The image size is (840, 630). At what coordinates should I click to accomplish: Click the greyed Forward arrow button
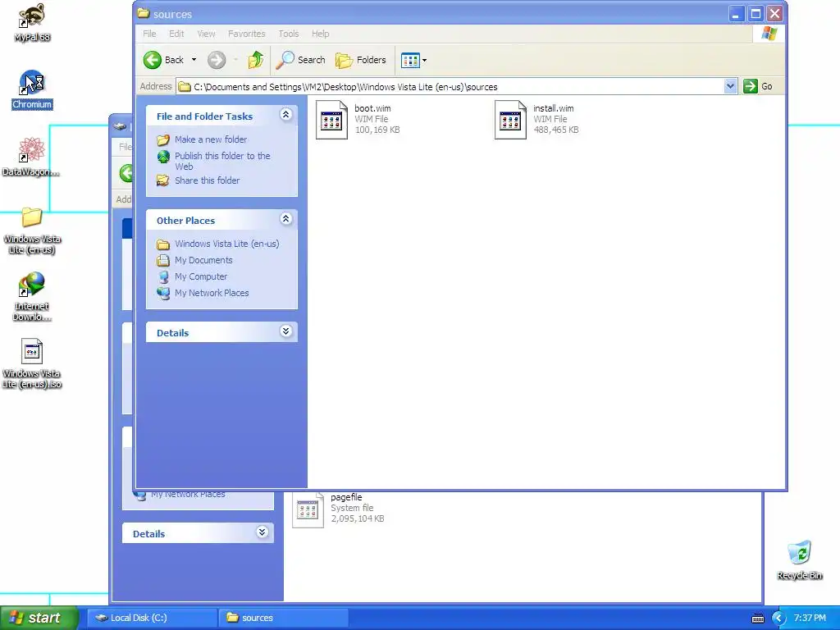217,60
